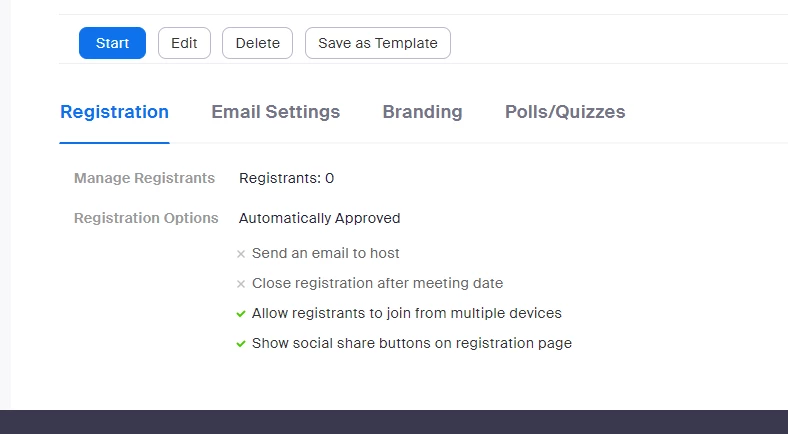
Task: Click the blue Start button
Action: [x=112, y=43]
